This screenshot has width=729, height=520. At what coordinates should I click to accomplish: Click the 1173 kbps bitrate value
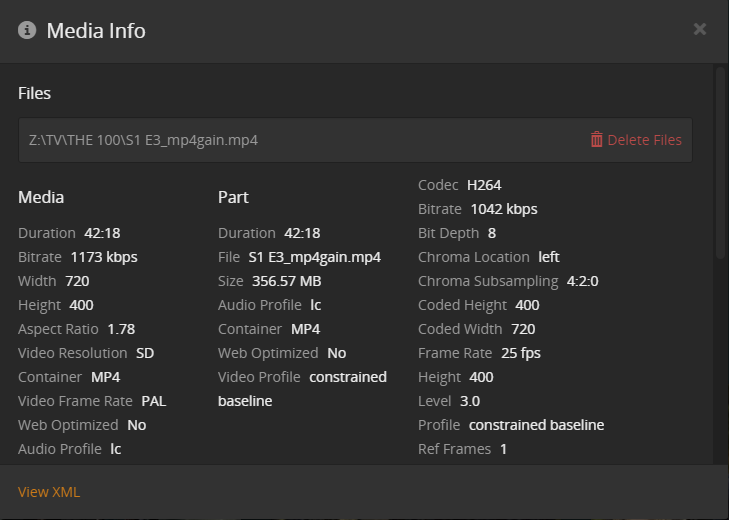click(102, 257)
